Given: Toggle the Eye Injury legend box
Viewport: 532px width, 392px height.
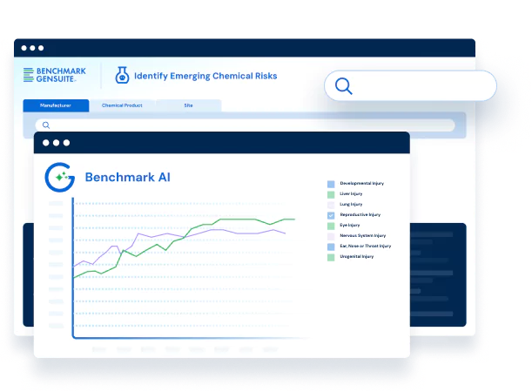Looking at the screenshot, I should coord(331,226).
